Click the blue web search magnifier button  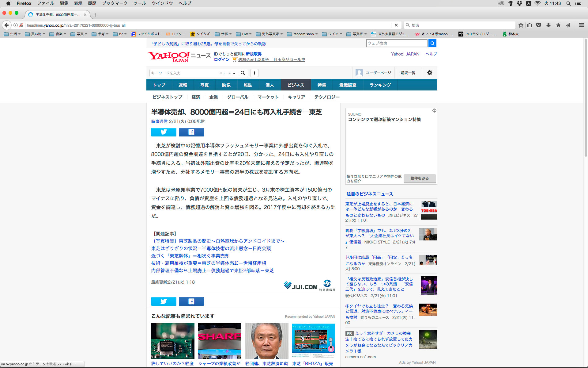point(432,43)
